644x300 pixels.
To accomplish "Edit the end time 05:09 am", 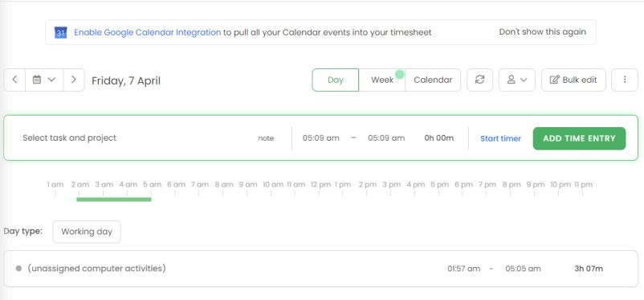I will (386, 138).
